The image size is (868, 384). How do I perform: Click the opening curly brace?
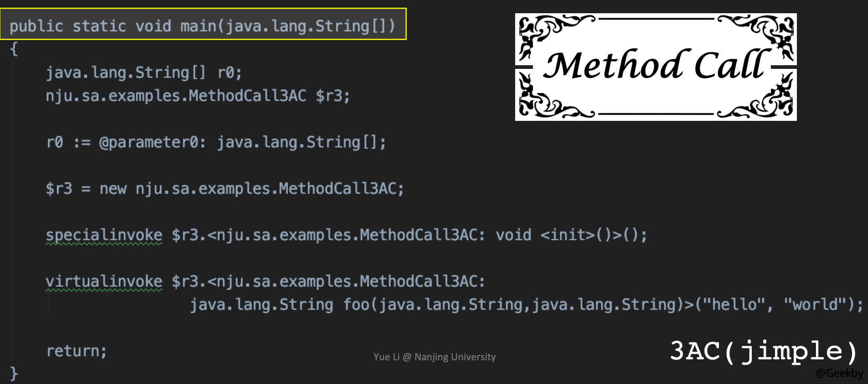tap(14, 49)
